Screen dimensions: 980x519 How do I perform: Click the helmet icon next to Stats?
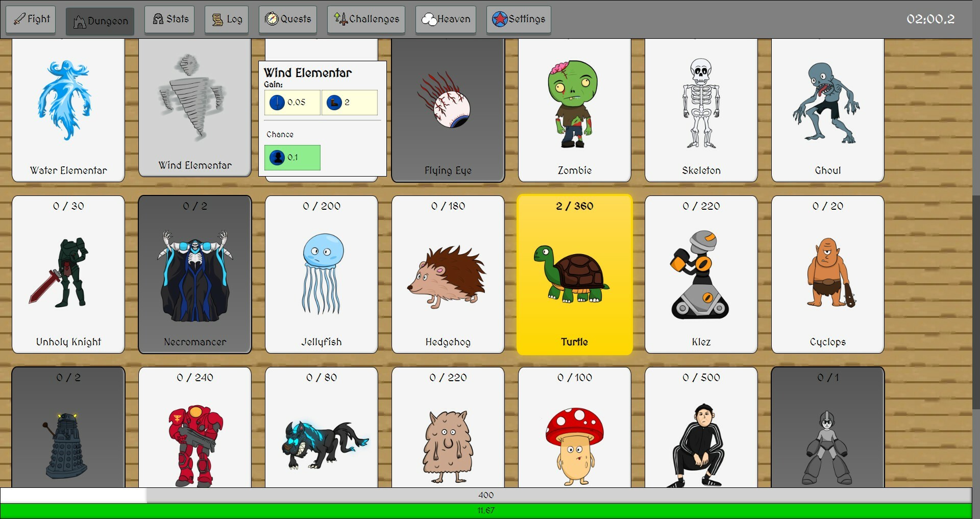coord(158,19)
